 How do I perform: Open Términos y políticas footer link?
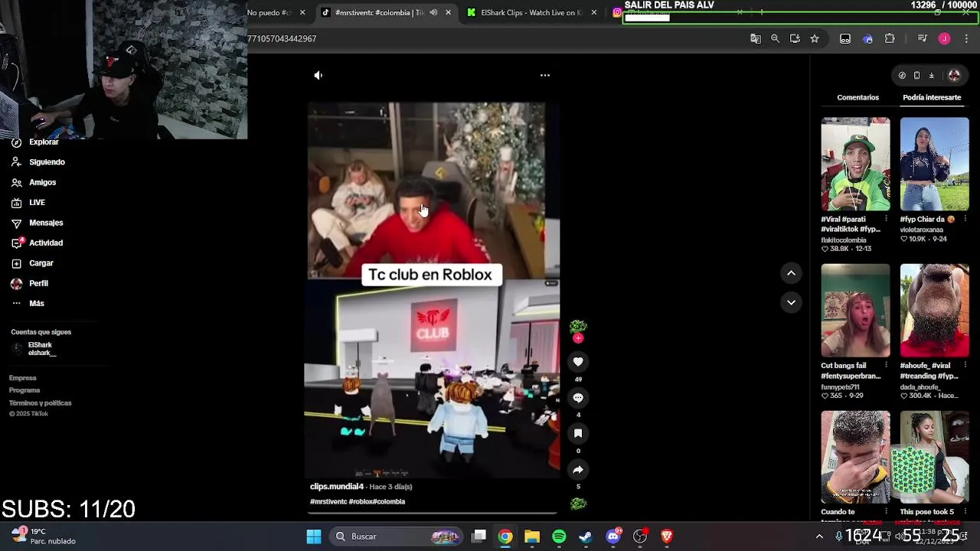click(x=40, y=403)
